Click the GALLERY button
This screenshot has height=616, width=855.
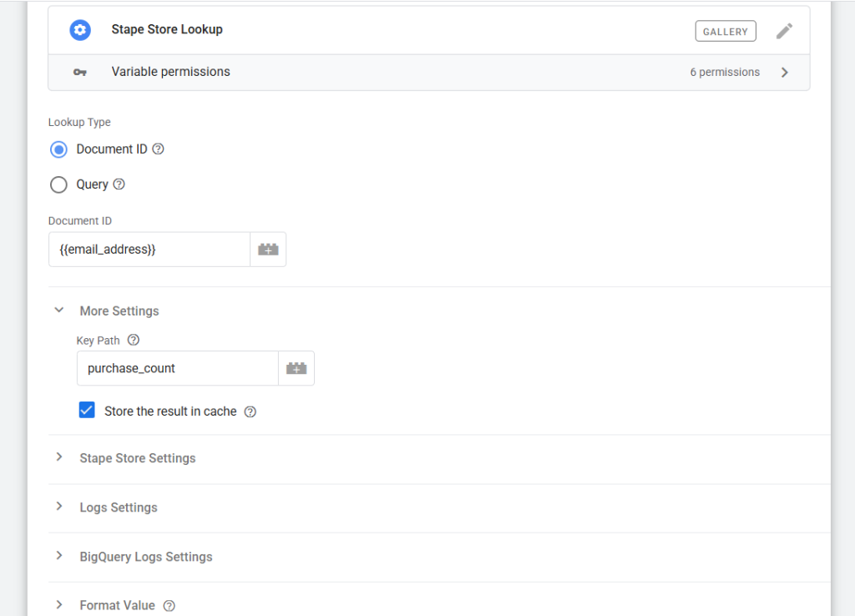tap(725, 32)
